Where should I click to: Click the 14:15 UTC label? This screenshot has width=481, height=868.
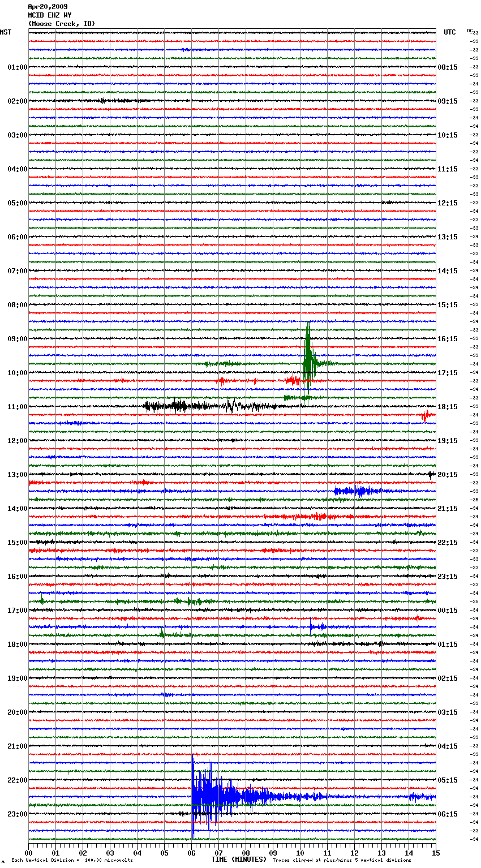click(x=448, y=271)
